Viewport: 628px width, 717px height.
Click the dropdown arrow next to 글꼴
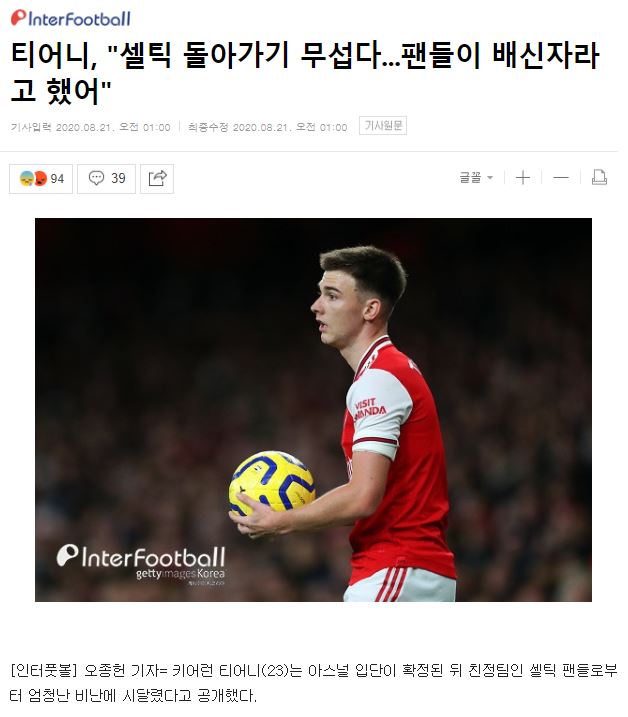490,177
